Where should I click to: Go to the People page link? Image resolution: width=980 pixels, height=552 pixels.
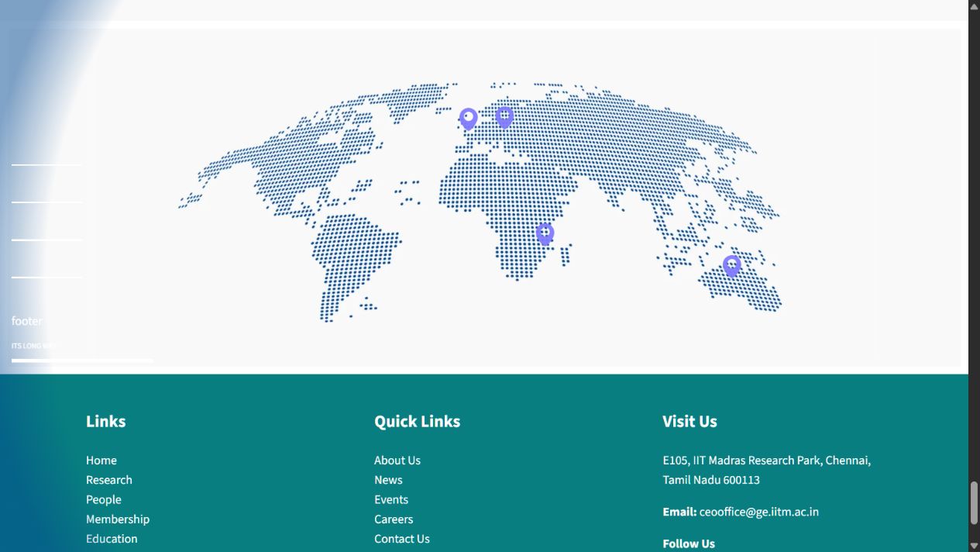tap(104, 500)
